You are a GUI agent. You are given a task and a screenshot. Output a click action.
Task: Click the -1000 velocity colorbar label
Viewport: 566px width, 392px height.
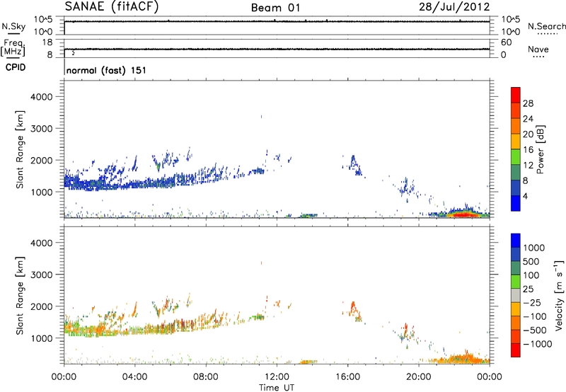537,344
